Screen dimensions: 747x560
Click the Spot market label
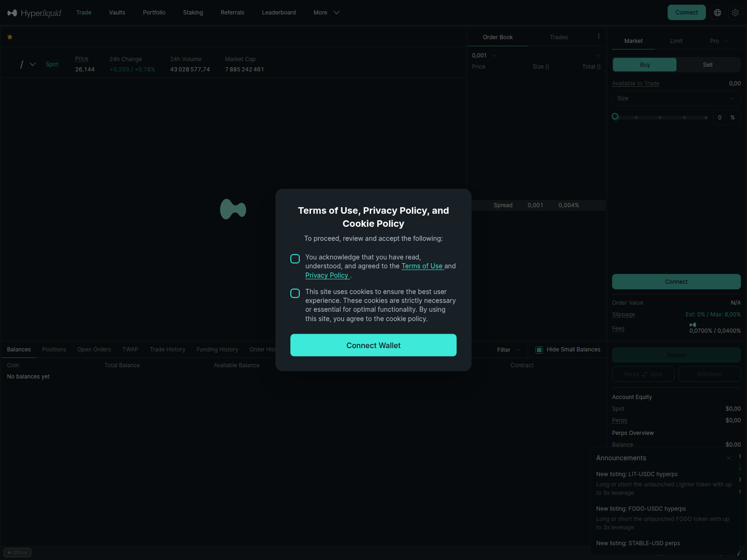(x=52, y=64)
